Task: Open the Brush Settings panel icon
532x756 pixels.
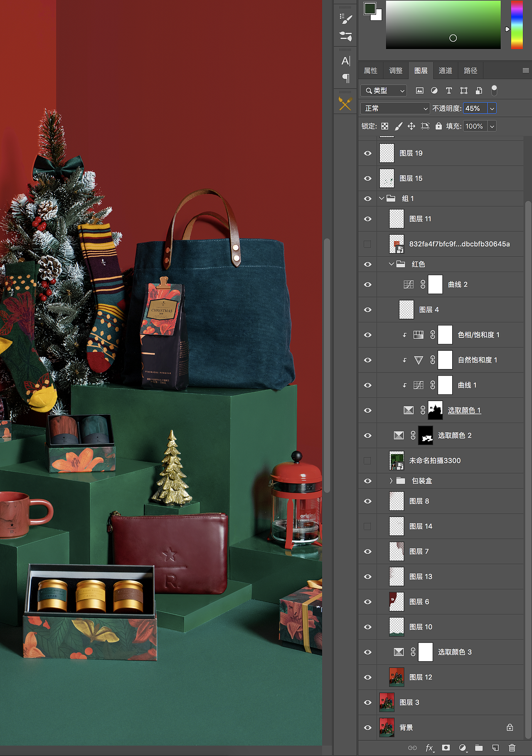Action: click(346, 19)
